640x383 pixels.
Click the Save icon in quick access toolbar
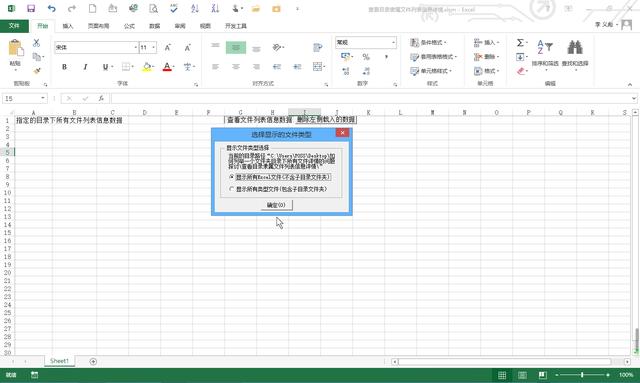click(x=31, y=9)
